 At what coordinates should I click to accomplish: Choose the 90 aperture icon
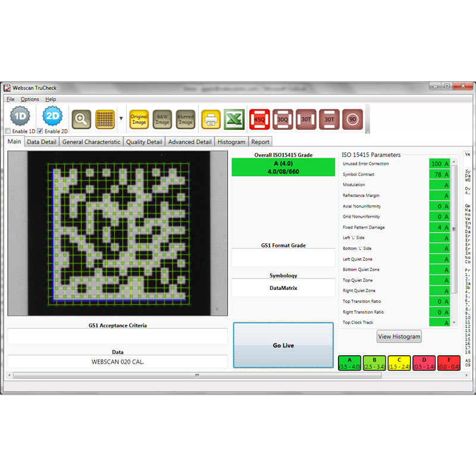353,118
